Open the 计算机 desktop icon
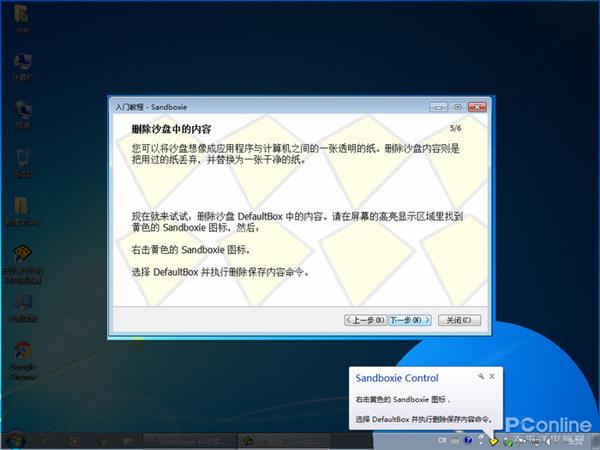This screenshot has height=450, width=600. click(23, 67)
